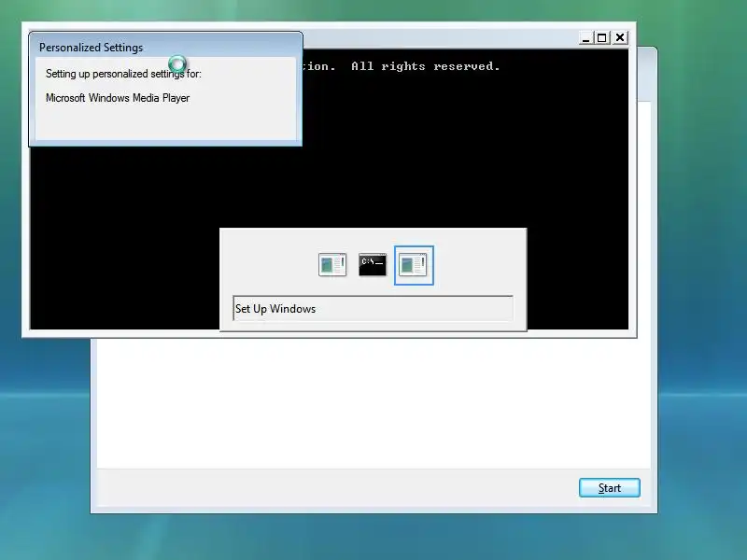Click the Start button in Set Up Windows
Screen dimensions: 747x560
click(610, 487)
